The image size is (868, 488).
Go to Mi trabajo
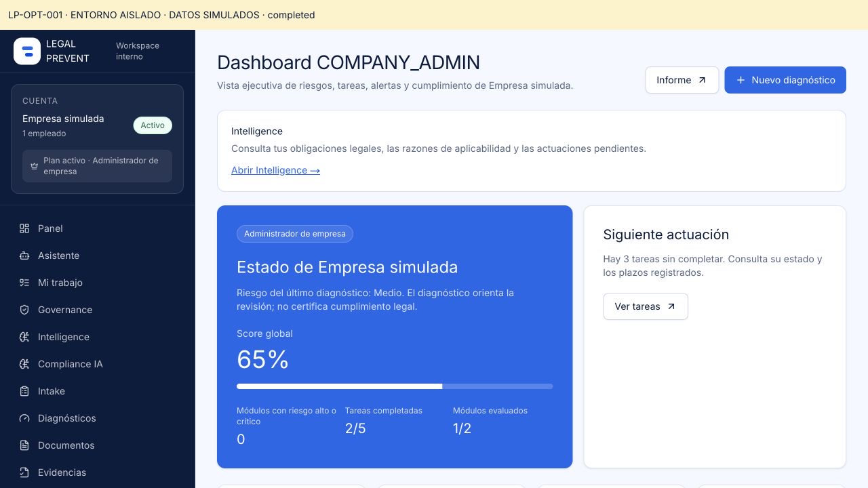pyautogui.click(x=98, y=283)
